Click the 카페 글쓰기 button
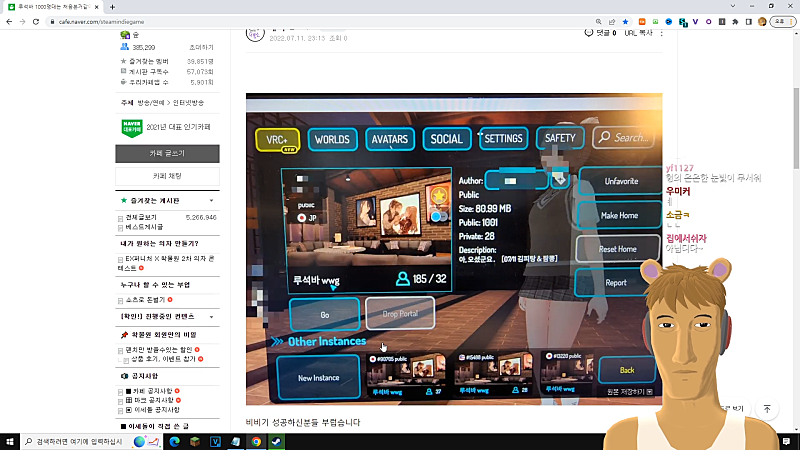800x450 pixels. pos(167,154)
